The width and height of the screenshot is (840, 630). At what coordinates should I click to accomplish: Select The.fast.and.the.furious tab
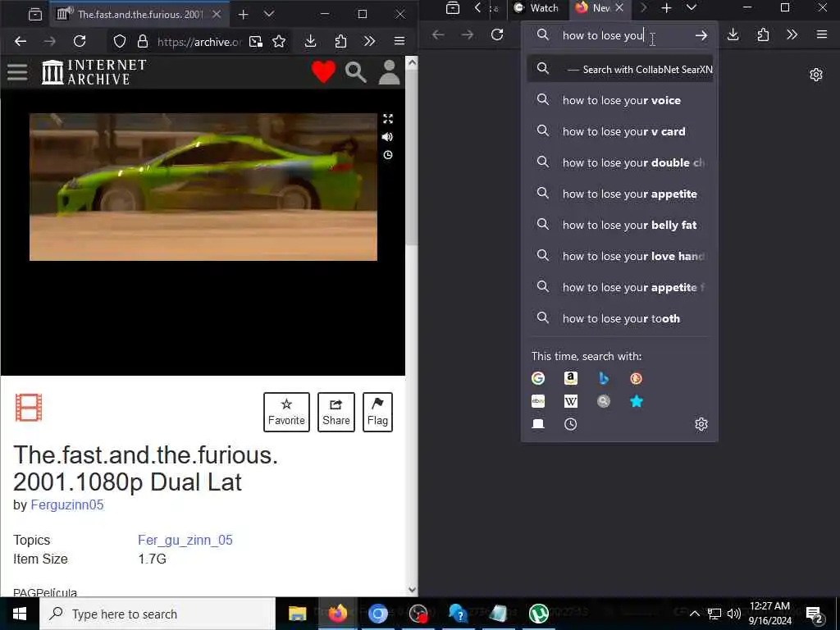139,15
